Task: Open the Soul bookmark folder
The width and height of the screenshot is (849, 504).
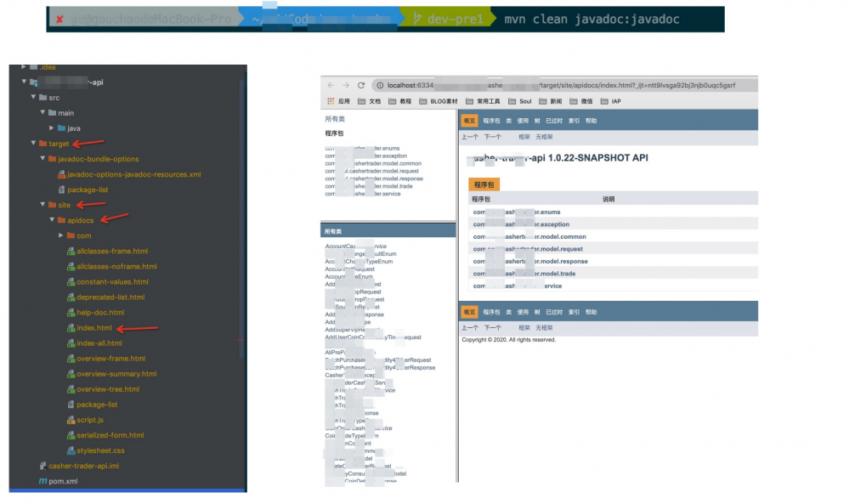Action: (x=520, y=101)
